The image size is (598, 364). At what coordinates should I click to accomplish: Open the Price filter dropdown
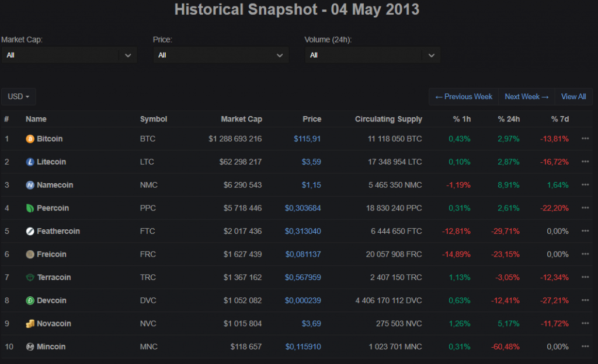pos(221,55)
